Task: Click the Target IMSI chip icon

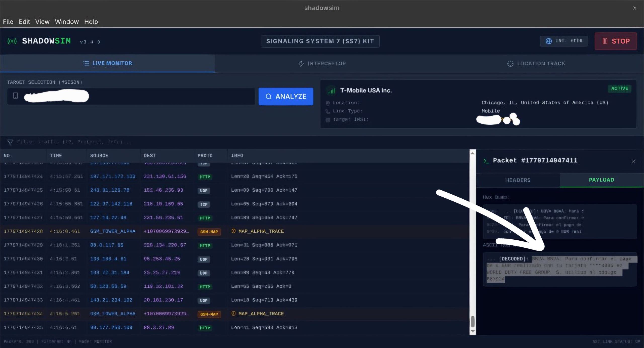Action: point(328,120)
